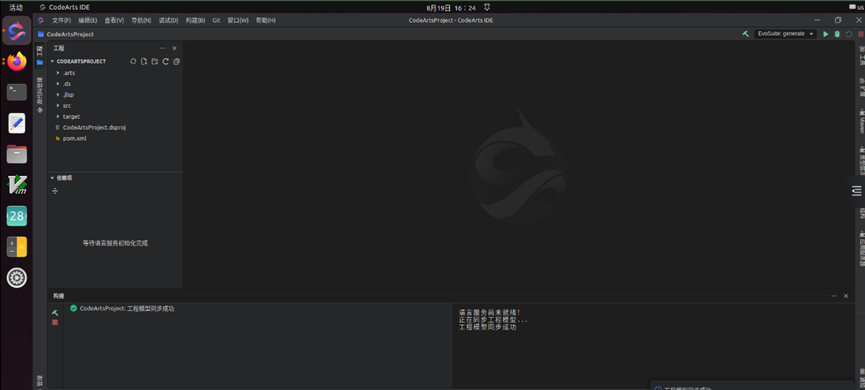Open the 导航(N) menu

click(x=141, y=20)
